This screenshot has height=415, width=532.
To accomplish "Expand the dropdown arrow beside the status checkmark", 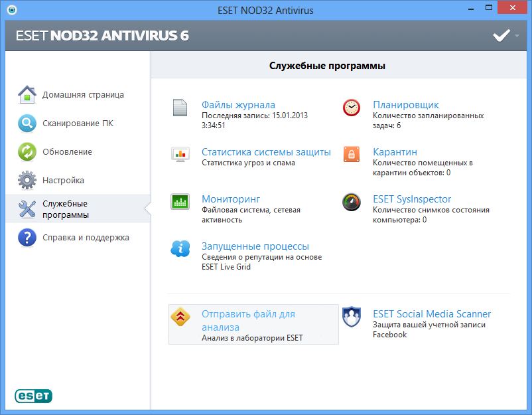I will pyautogui.click(x=517, y=36).
